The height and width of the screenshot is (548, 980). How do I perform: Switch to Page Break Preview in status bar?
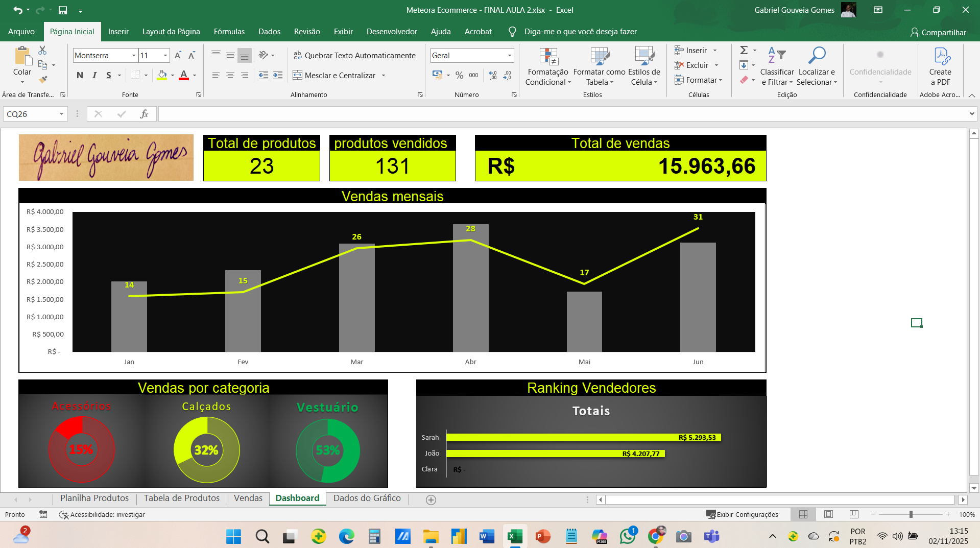click(854, 514)
